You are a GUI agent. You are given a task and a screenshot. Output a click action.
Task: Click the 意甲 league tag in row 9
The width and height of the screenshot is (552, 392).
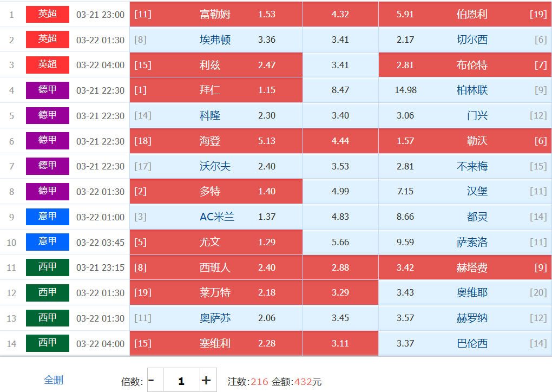pyautogui.click(x=48, y=217)
